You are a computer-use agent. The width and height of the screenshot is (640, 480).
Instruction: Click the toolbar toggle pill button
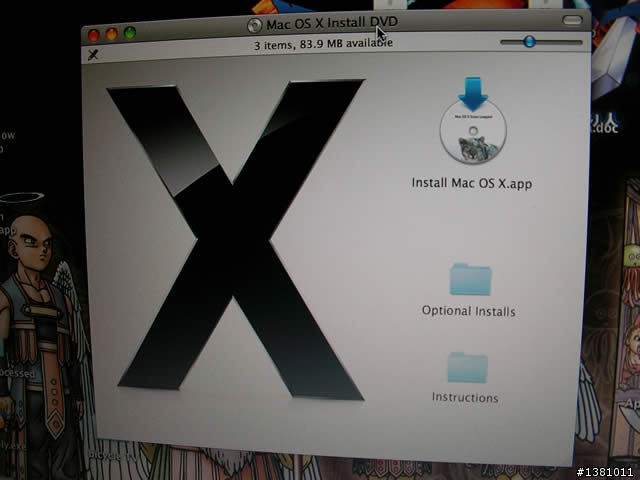coord(572,20)
